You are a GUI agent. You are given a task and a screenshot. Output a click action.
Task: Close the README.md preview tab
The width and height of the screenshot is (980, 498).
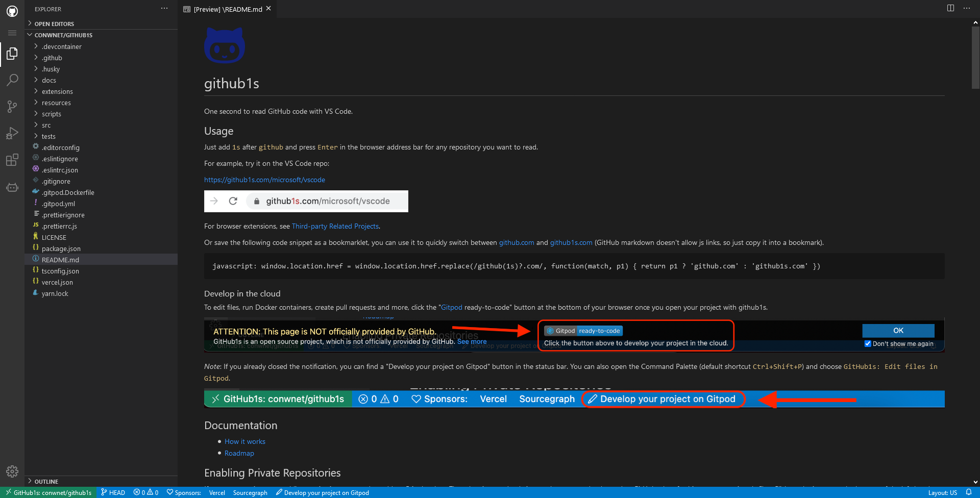coord(268,9)
